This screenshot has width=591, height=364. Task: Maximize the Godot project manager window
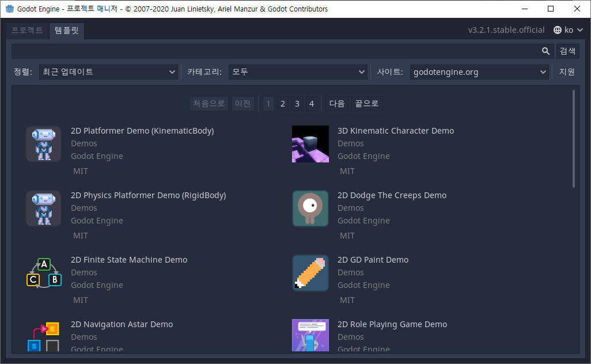pyautogui.click(x=551, y=9)
